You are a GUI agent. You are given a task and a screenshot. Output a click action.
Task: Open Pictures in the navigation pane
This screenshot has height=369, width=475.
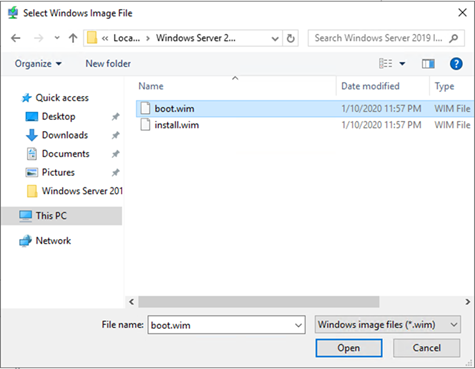point(58,172)
